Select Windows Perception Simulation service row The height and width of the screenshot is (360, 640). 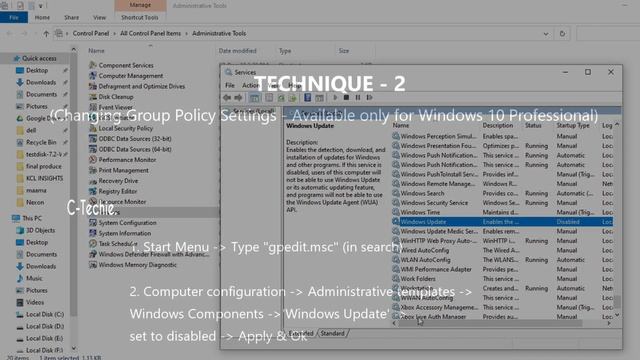(x=502, y=136)
